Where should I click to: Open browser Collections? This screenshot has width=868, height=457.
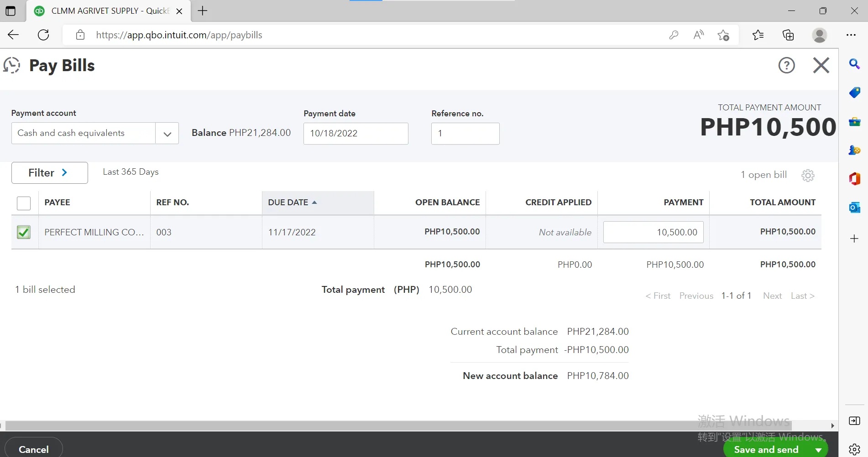[788, 35]
